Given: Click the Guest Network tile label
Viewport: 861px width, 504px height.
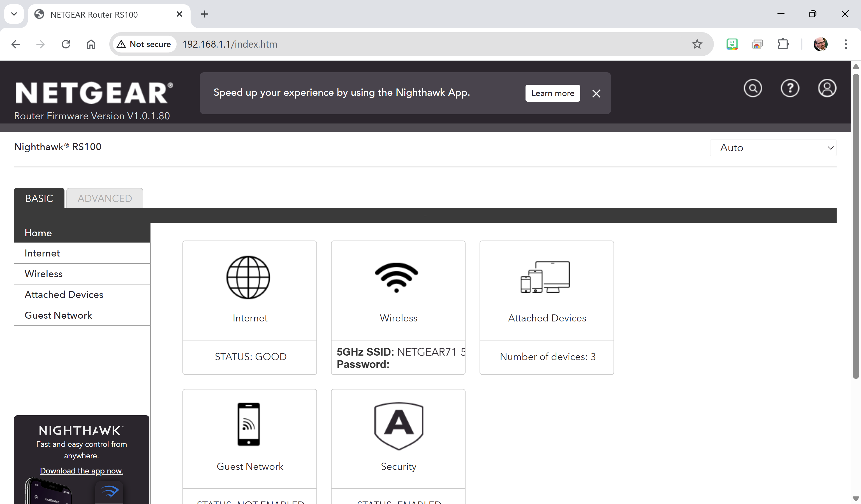Looking at the screenshot, I should click(250, 466).
